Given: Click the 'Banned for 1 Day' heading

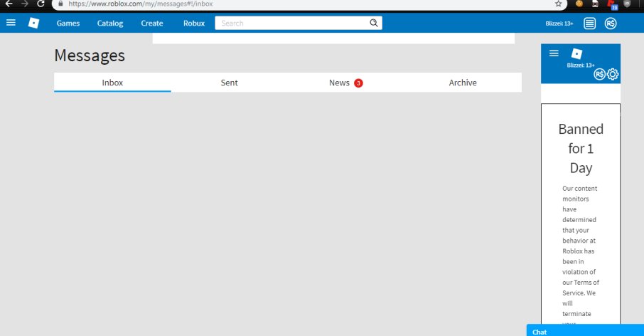Looking at the screenshot, I should (x=581, y=149).
